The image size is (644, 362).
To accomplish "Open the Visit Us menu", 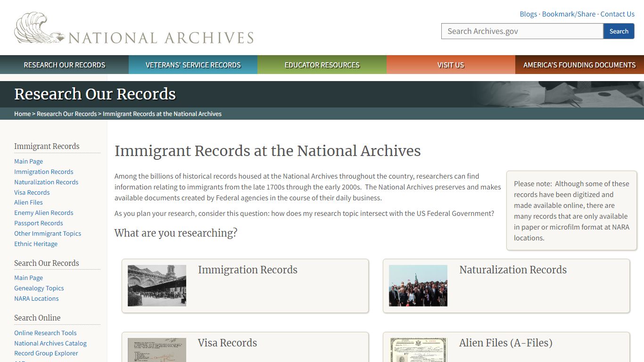I will (451, 65).
